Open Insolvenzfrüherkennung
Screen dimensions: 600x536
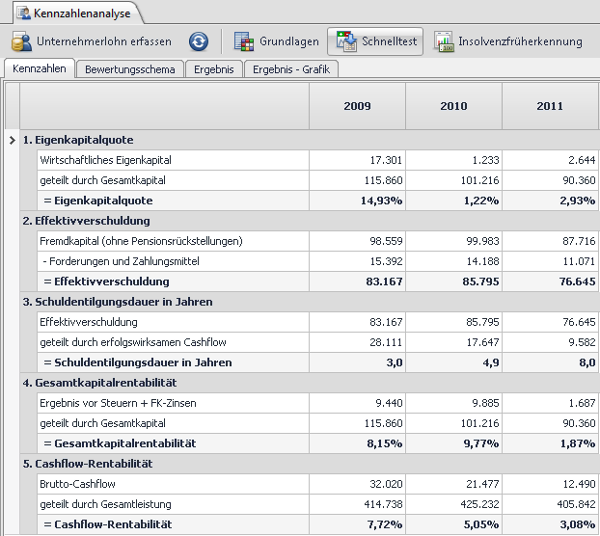(508, 41)
